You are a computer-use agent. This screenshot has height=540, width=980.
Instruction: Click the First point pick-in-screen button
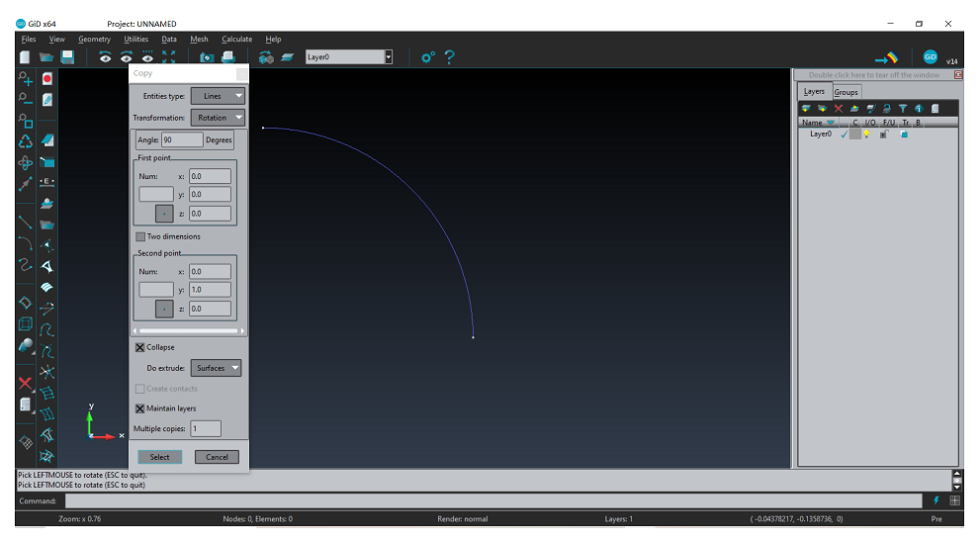[x=164, y=214]
